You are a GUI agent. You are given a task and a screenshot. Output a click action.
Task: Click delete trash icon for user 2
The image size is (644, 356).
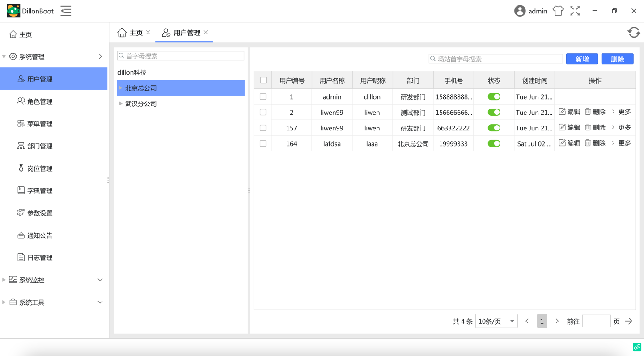click(588, 112)
